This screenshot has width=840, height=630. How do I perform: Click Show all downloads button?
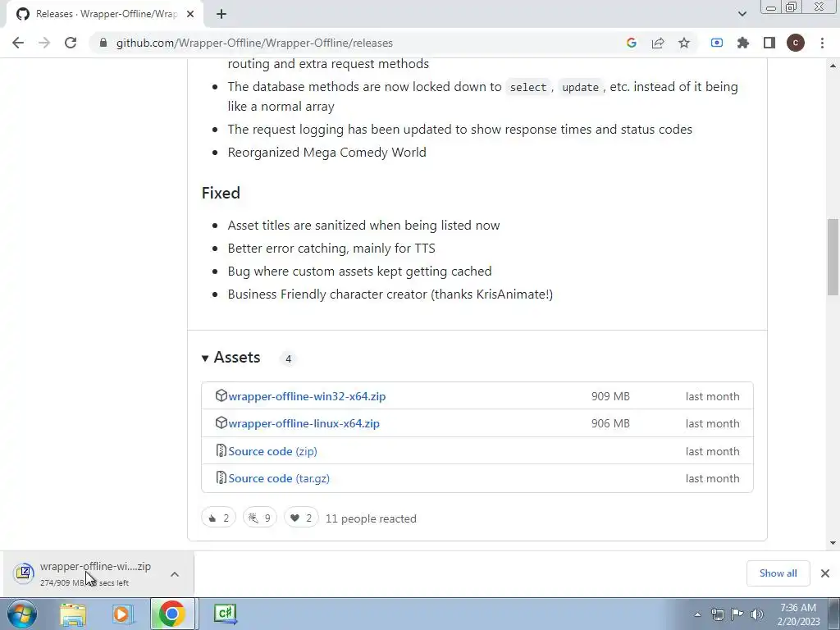click(778, 573)
